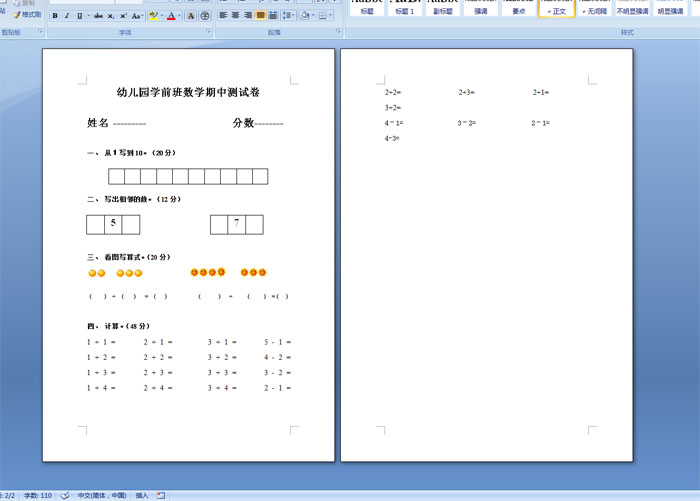Screen dimensions: 700x501
Task: Center align text
Action: 235,15
